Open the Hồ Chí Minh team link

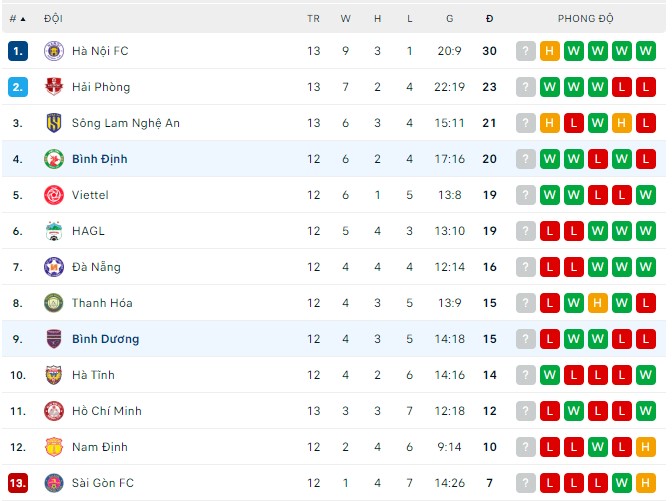tap(107, 411)
